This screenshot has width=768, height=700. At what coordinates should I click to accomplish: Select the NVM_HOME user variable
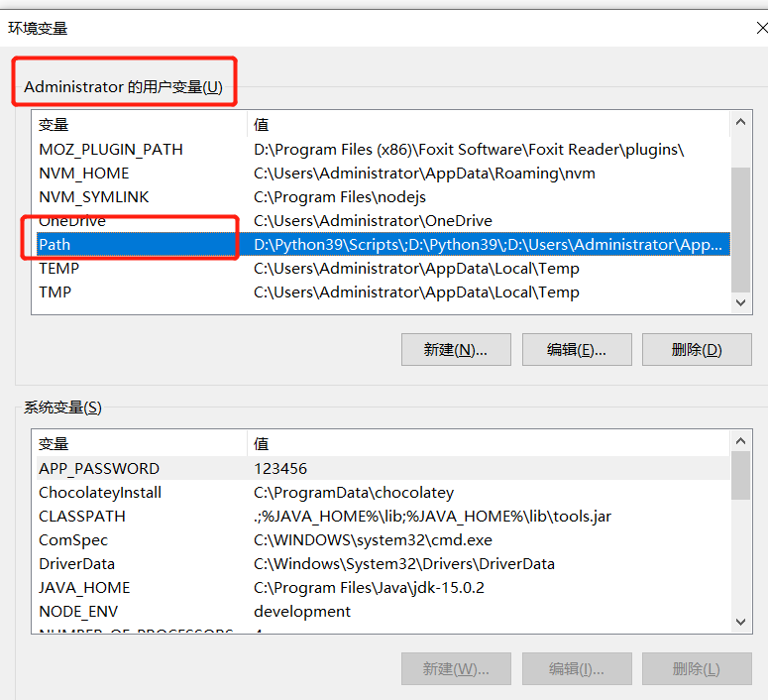click(384, 174)
